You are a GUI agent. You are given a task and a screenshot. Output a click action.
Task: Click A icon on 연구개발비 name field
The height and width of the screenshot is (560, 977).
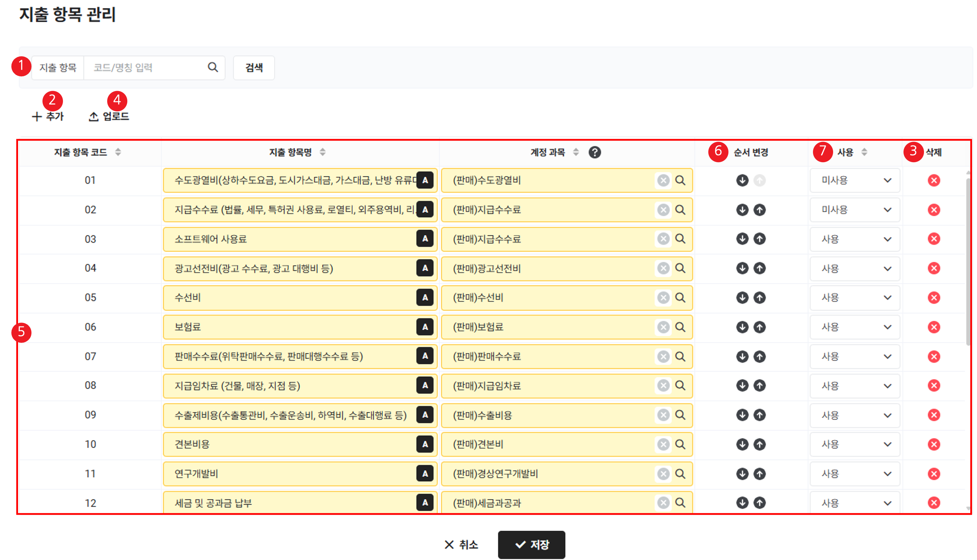[x=425, y=474]
